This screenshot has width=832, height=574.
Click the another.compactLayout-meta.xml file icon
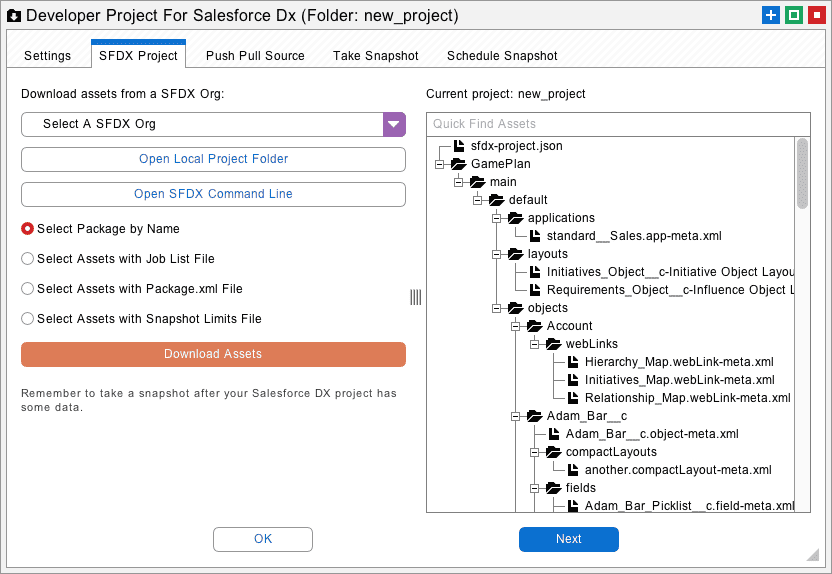pyautogui.click(x=573, y=470)
